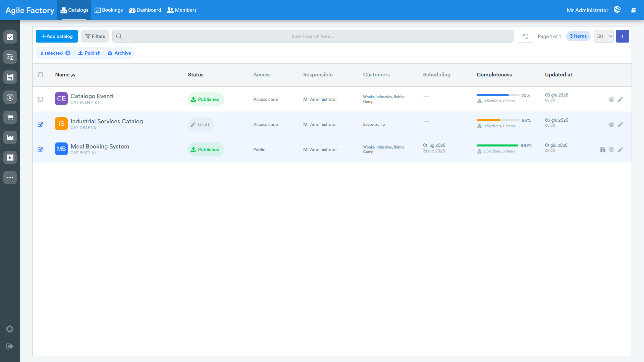Screen dimensions: 644x362
Task: Clear selection with the x icon
Action: click(68, 53)
